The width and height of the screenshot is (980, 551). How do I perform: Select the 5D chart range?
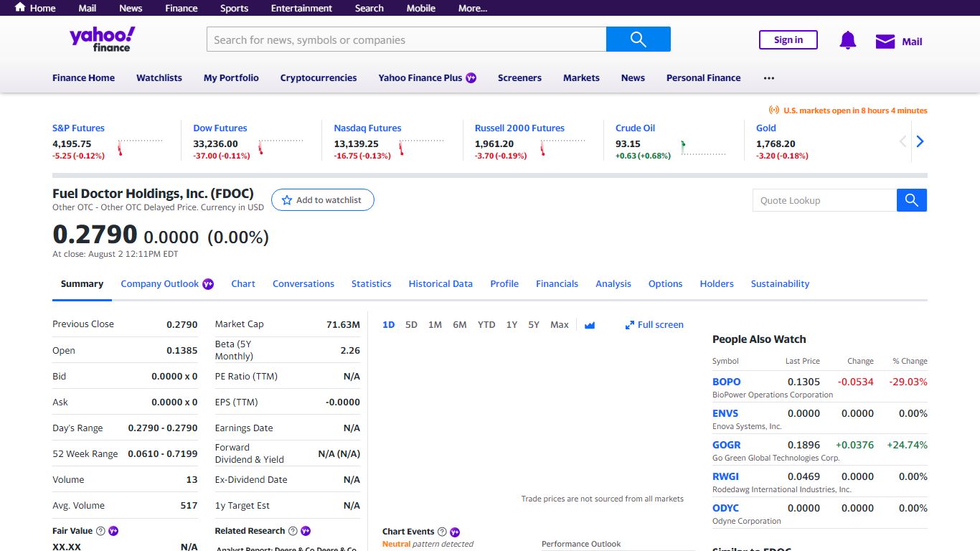pos(411,325)
